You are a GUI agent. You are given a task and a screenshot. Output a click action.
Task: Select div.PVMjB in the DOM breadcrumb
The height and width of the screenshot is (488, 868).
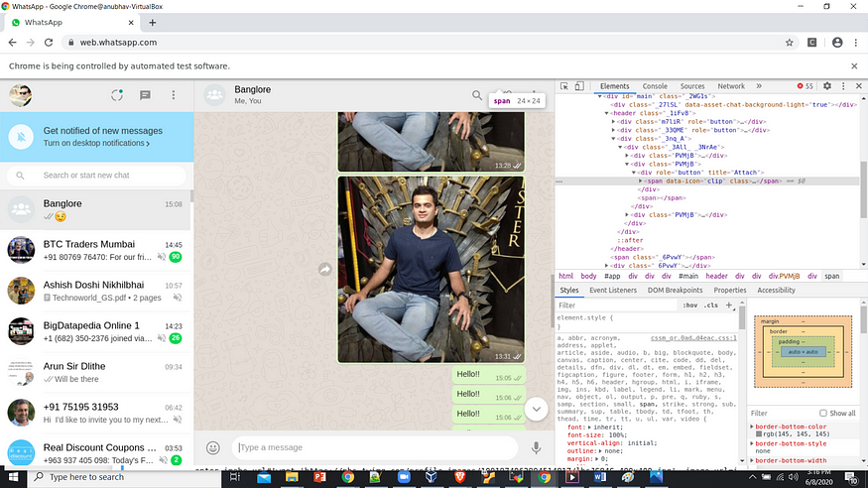(x=784, y=276)
